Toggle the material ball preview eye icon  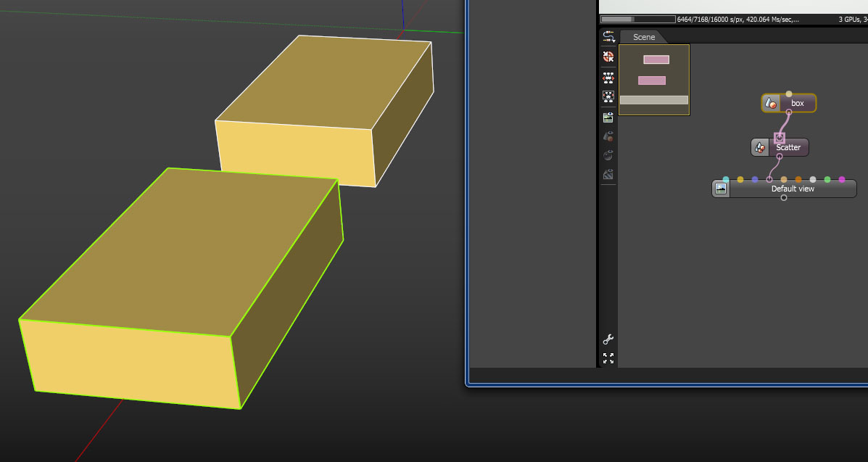click(x=608, y=155)
